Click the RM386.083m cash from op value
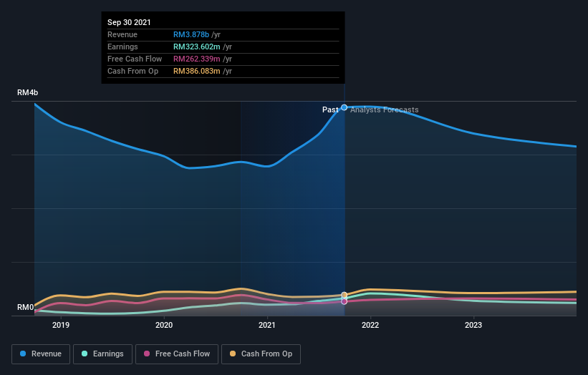 [196, 71]
